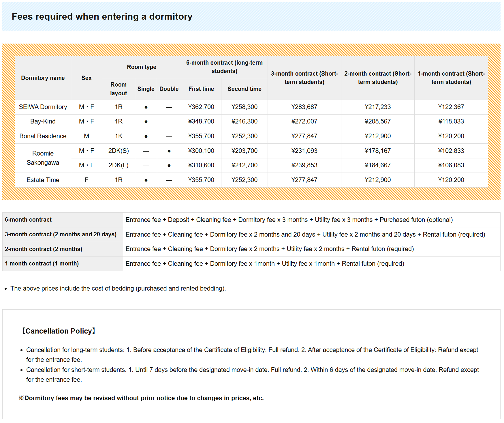Click the Single bullet in SEIWA Dormitory row
504x423 pixels.
[146, 107]
